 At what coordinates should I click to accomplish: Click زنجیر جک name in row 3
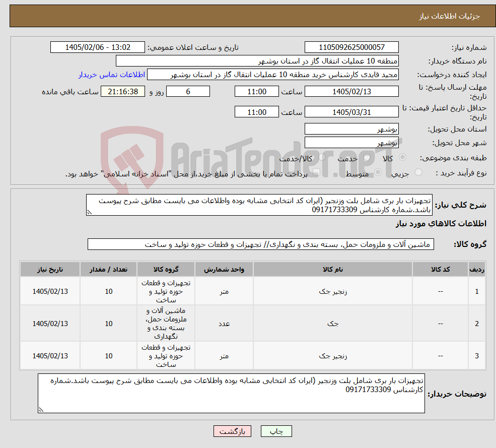point(333,356)
